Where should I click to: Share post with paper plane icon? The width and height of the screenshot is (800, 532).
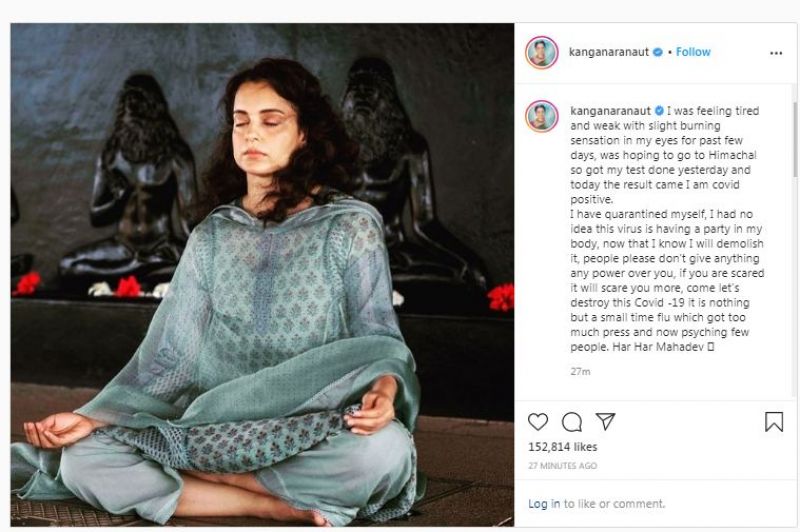pyautogui.click(x=606, y=421)
